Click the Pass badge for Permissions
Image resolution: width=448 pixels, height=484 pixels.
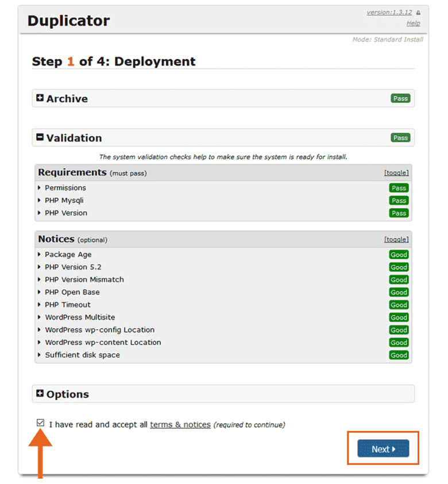coord(399,188)
